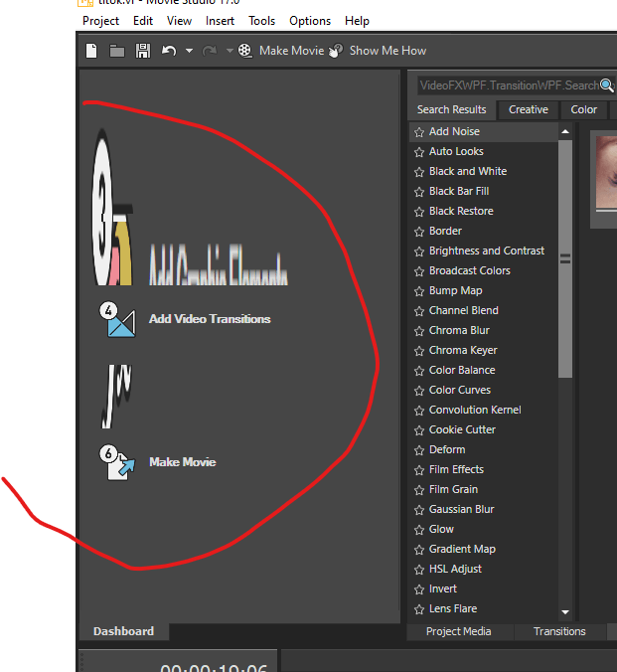Image resolution: width=617 pixels, height=672 pixels.
Task: Star the Channel Blend effect
Action: (419, 311)
